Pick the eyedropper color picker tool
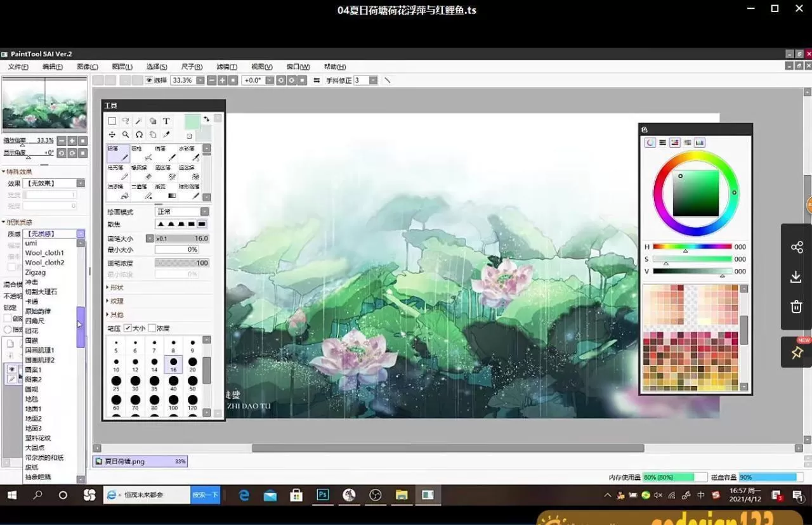 click(x=166, y=134)
